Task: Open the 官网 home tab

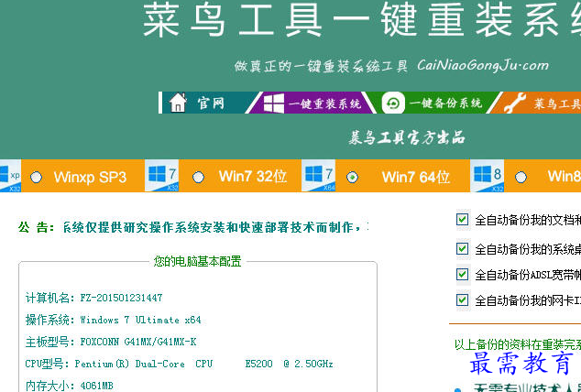Action: [x=207, y=103]
